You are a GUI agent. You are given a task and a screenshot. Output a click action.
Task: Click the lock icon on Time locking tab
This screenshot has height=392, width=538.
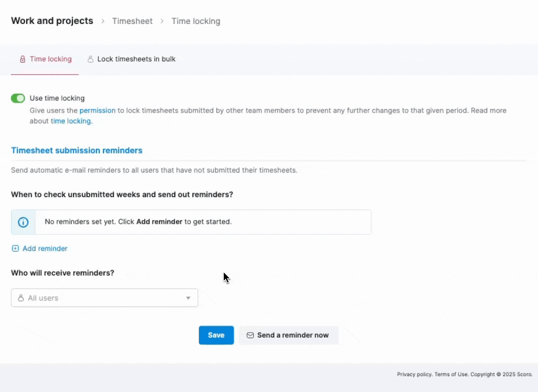click(x=22, y=59)
